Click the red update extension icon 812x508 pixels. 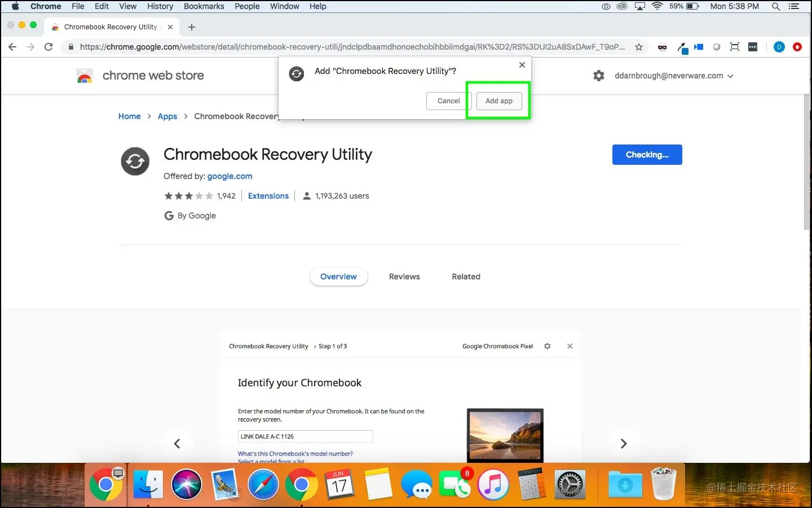pyautogui.click(x=797, y=47)
